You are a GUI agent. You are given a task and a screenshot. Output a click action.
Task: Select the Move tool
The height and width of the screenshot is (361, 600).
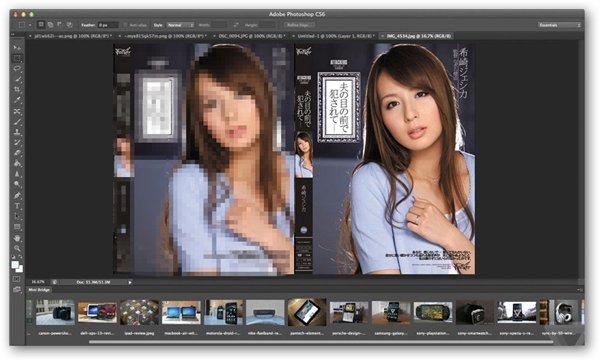coord(17,48)
